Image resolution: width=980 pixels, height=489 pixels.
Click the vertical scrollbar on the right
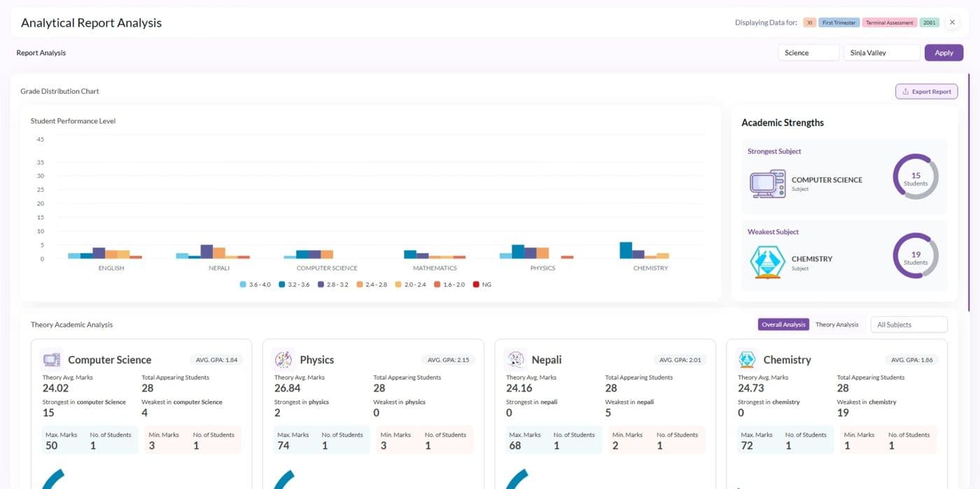(x=969, y=193)
